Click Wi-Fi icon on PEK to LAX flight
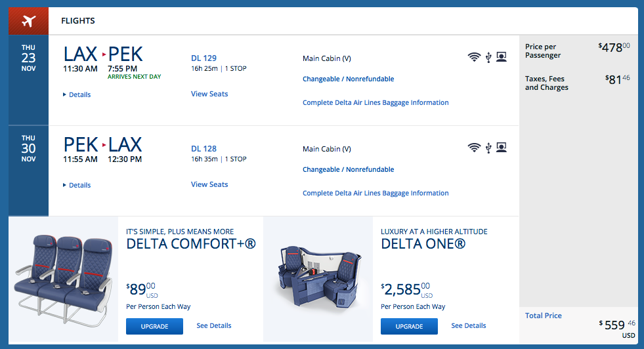This screenshot has height=349, width=644. pos(474,148)
